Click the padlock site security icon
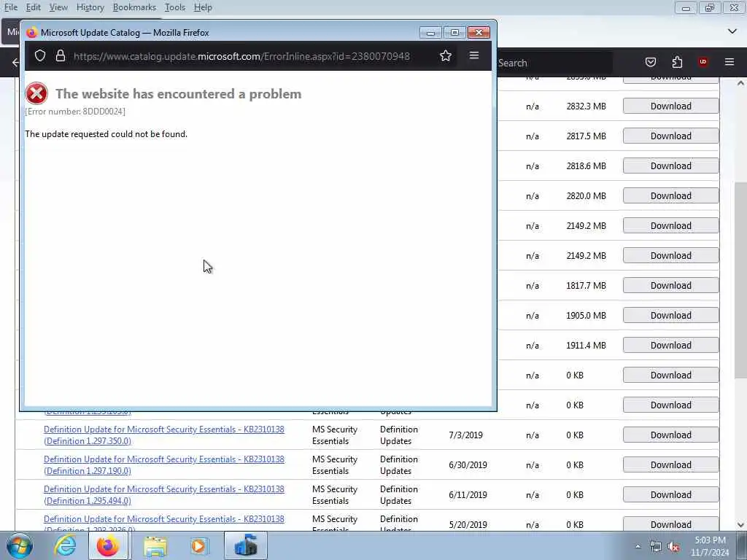747x560 pixels. click(60, 55)
